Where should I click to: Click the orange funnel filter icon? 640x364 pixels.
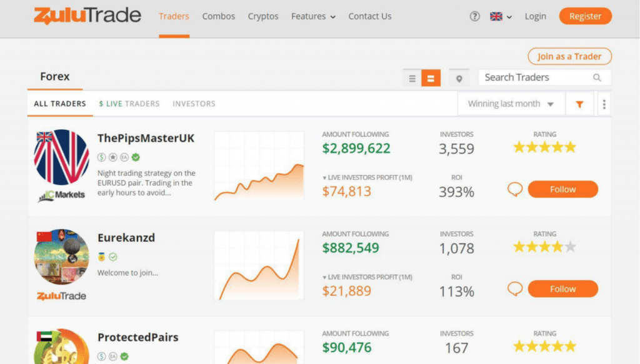(579, 104)
